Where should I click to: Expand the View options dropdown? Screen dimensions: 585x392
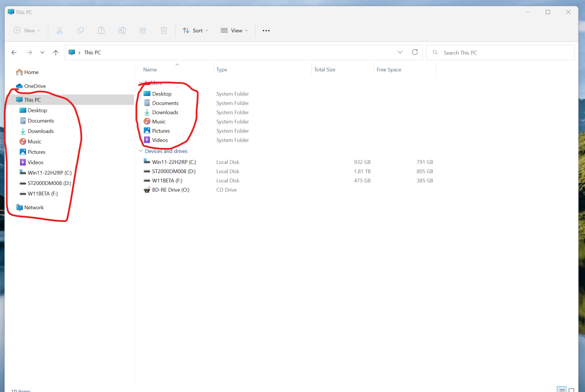(x=234, y=31)
